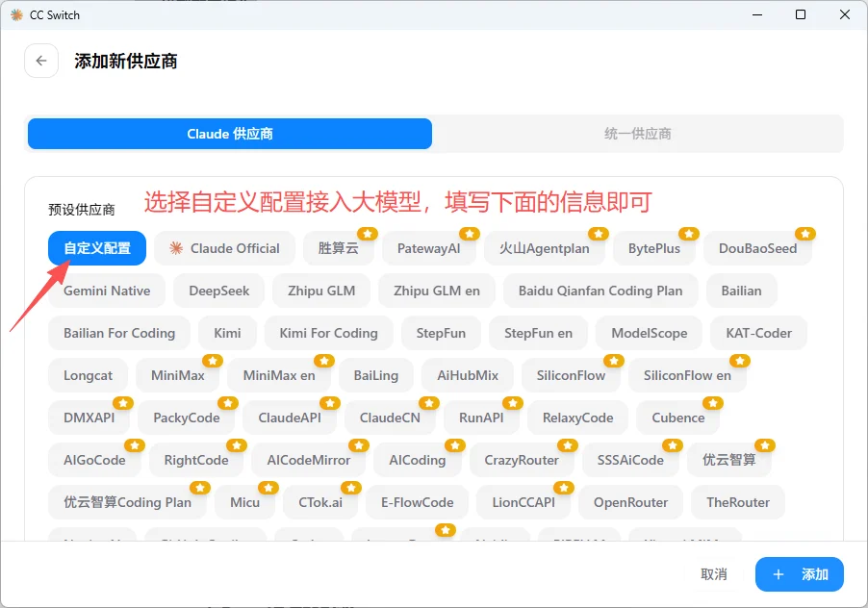
Task: Select the DeepSeek provider
Action: pyautogui.click(x=219, y=291)
